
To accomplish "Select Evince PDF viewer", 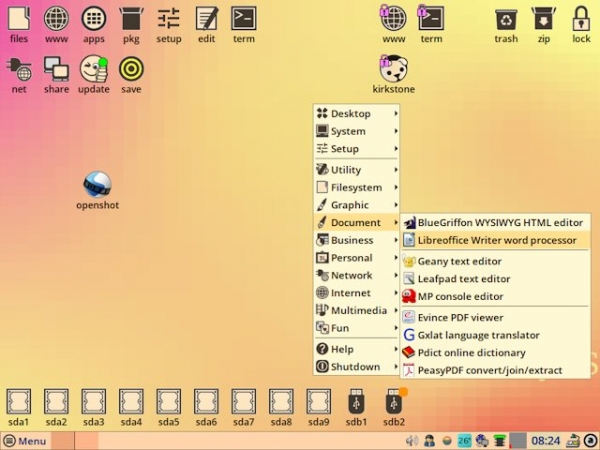I will [459, 317].
